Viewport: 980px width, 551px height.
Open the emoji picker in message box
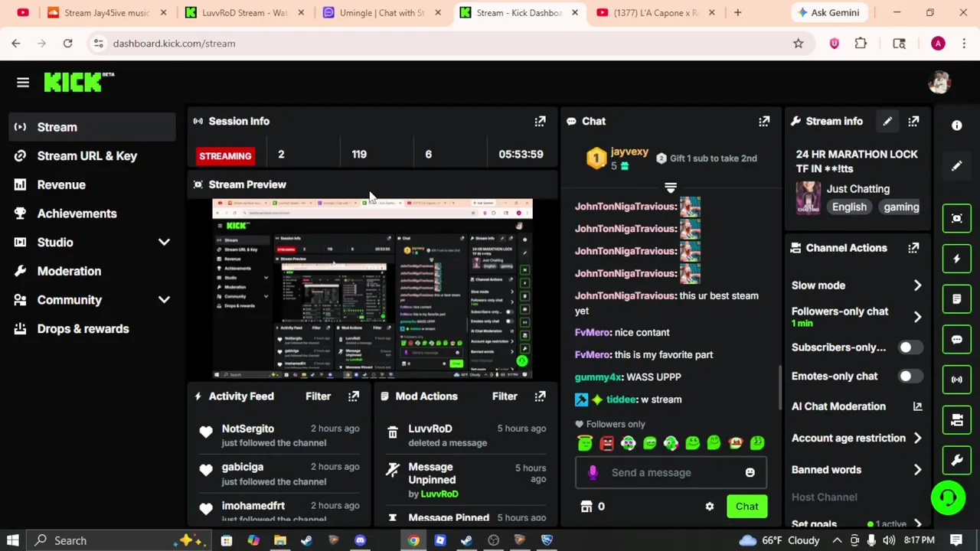click(x=750, y=473)
